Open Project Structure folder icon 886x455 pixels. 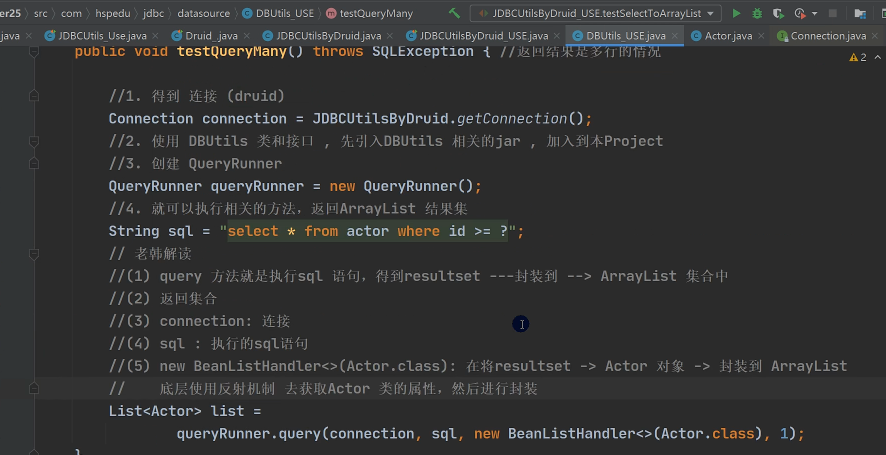tap(860, 13)
